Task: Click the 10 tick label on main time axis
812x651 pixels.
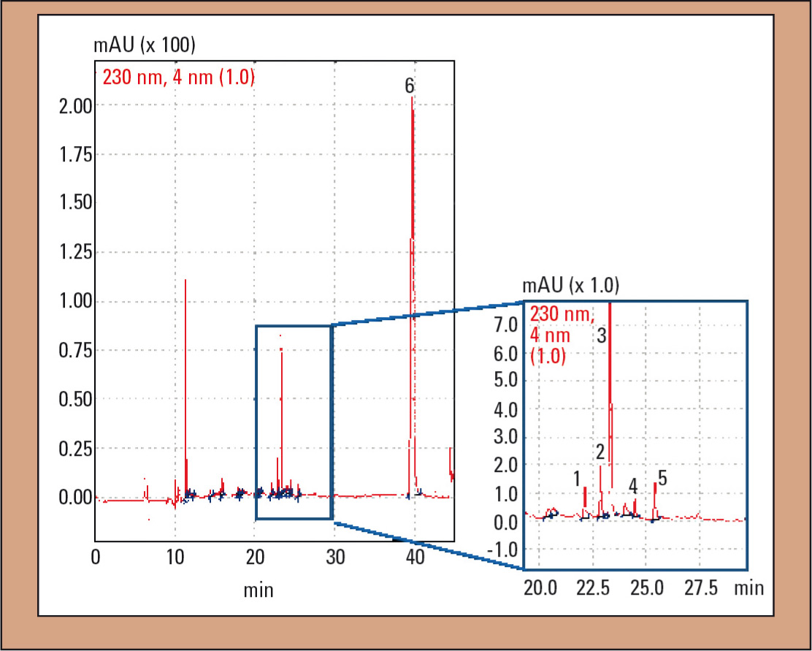Action: point(175,557)
